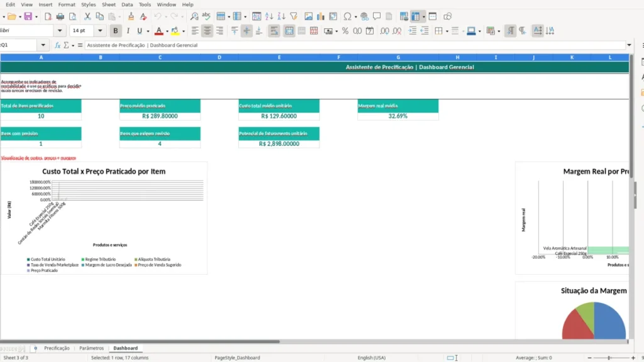Screen dimensions: 644x362
Task: Add a decimal place
Action: [x=385, y=31]
